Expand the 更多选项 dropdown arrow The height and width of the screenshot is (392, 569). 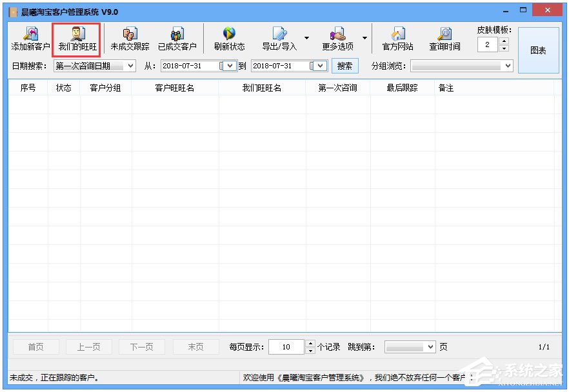[364, 37]
